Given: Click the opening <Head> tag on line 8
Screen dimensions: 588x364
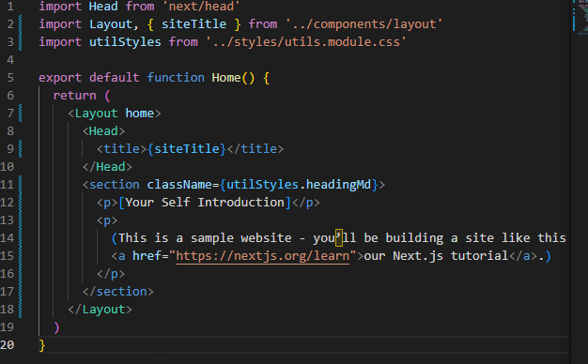Looking at the screenshot, I should (x=103, y=131).
